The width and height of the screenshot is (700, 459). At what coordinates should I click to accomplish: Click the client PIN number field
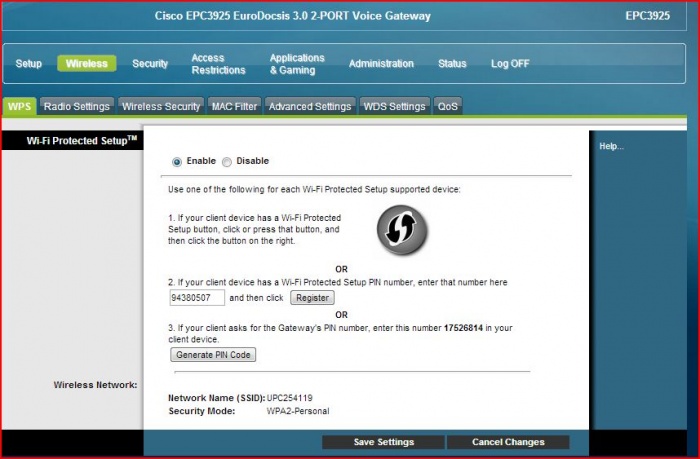coord(197,298)
